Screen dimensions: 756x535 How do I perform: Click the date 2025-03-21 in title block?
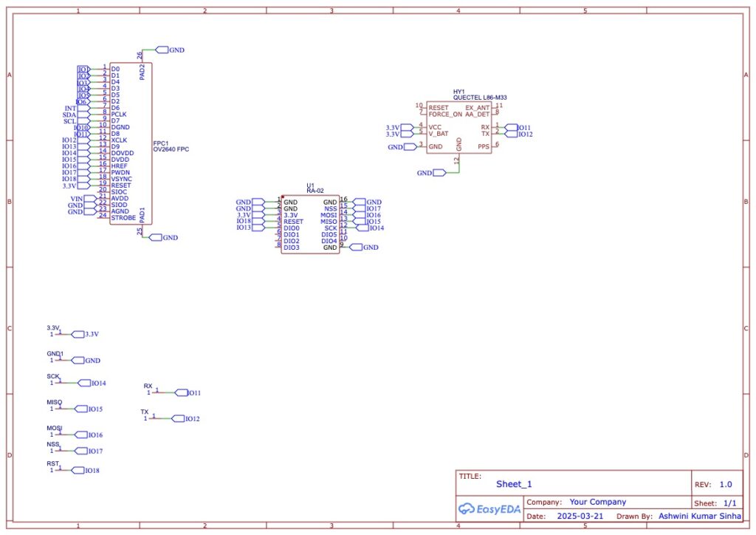[580, 517]
